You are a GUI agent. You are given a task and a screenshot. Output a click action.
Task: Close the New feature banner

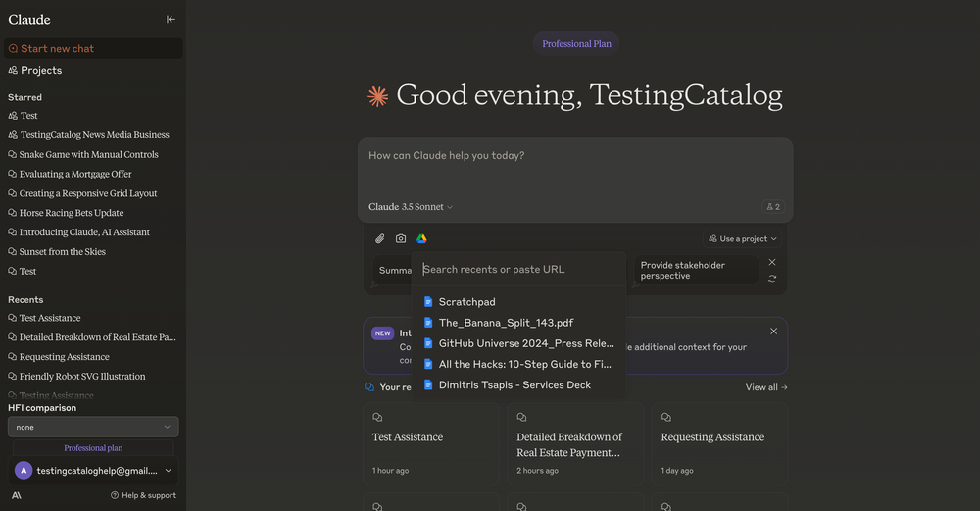[x=773, y=332]
